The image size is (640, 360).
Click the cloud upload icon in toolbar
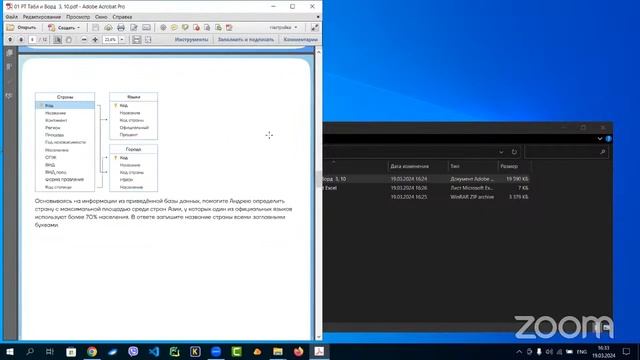[108, 28]
